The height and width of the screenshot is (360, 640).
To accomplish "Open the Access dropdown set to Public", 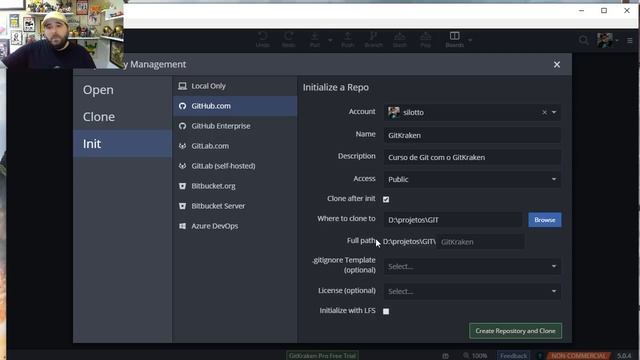I will [x=472, y=179].
